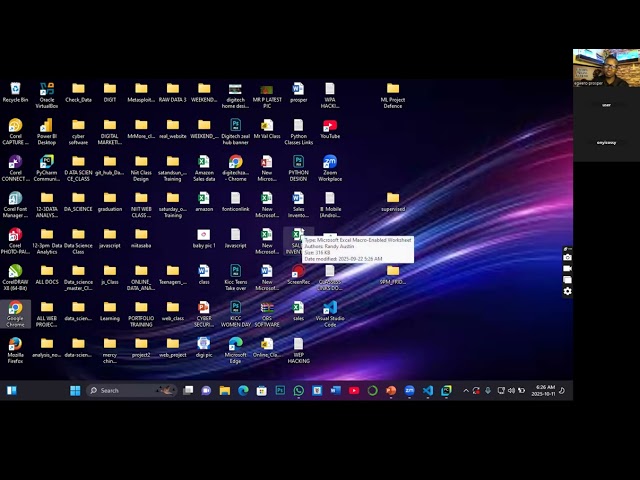Expand the hidden system tray icons chevron
This screenshot has height=480, width=640.
point(465,390)
